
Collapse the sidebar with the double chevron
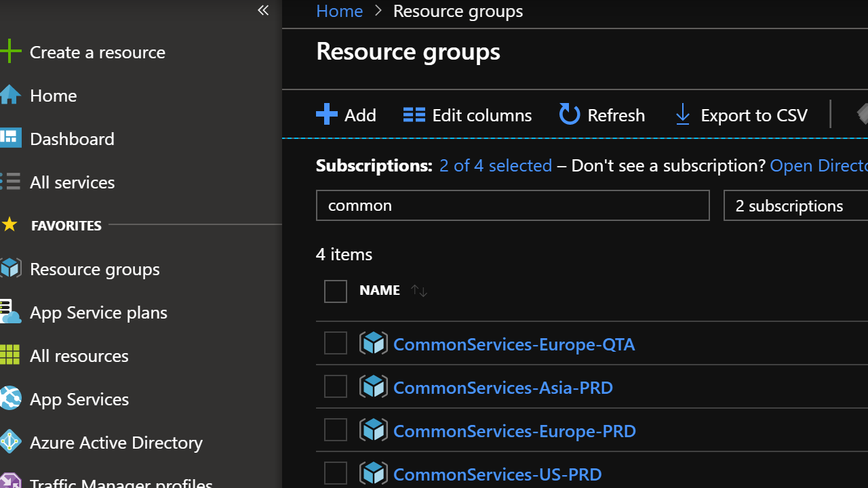coord(263,10)
